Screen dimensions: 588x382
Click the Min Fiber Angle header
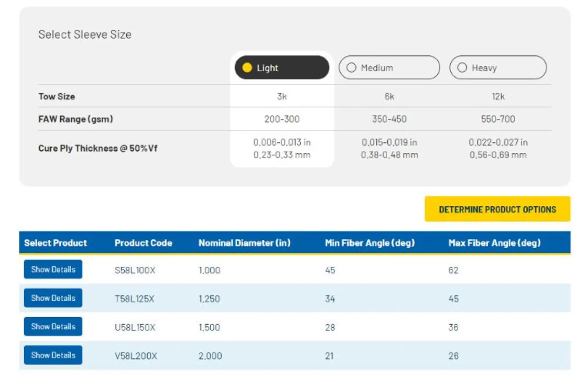pyautogui.click(x=370, y=243)
